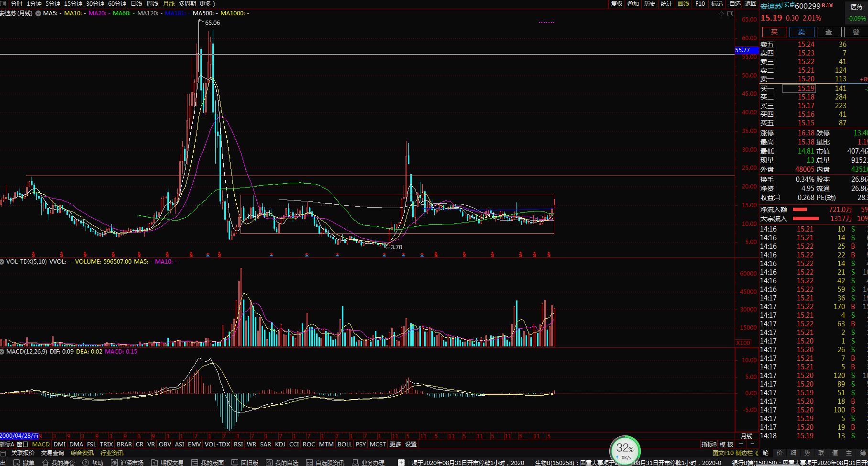
Task: Open 指标A selector
Action: click(x=7, y=444)
